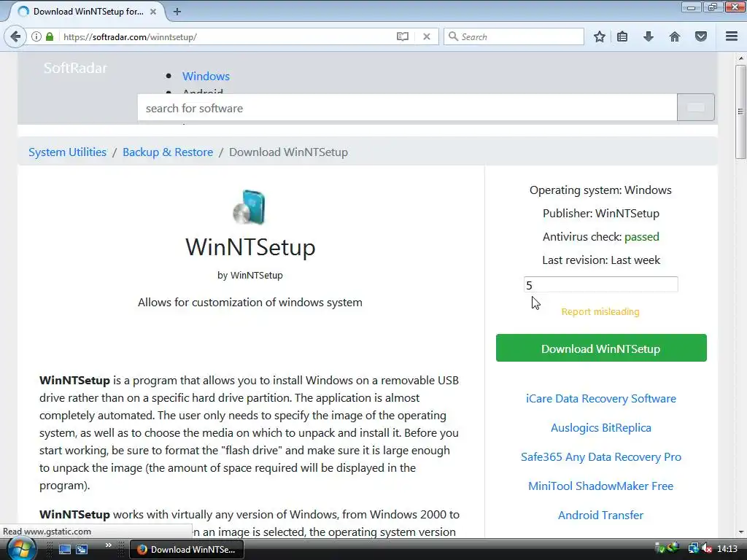Click 'Antivirus check: passed' text
This screenshot has width=747, height=560.
click(601, 237)
